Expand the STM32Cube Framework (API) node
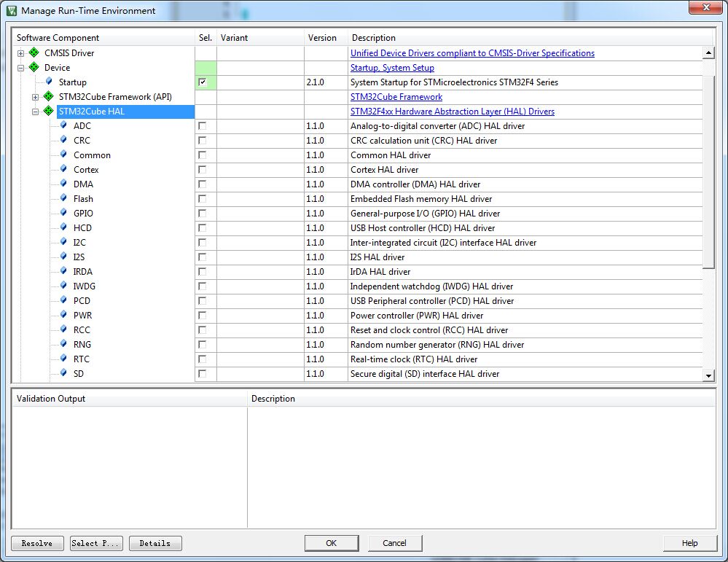 click(x=35, y=97)
